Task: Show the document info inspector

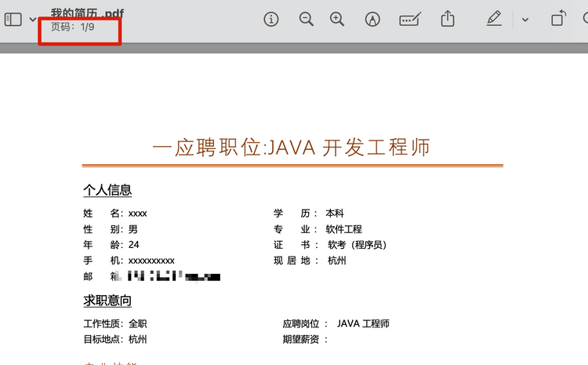Action: click(271, 19)
